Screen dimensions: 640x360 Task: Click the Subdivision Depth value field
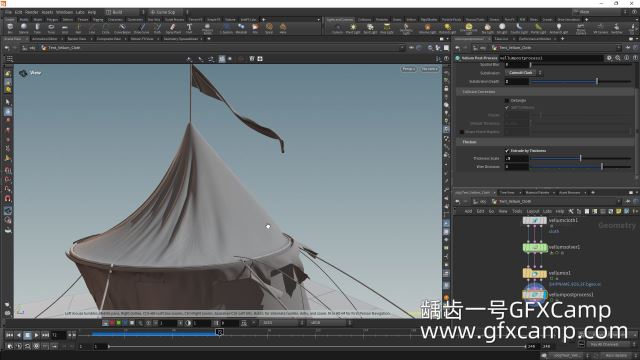pyautogui.click(x=516, y=82)
